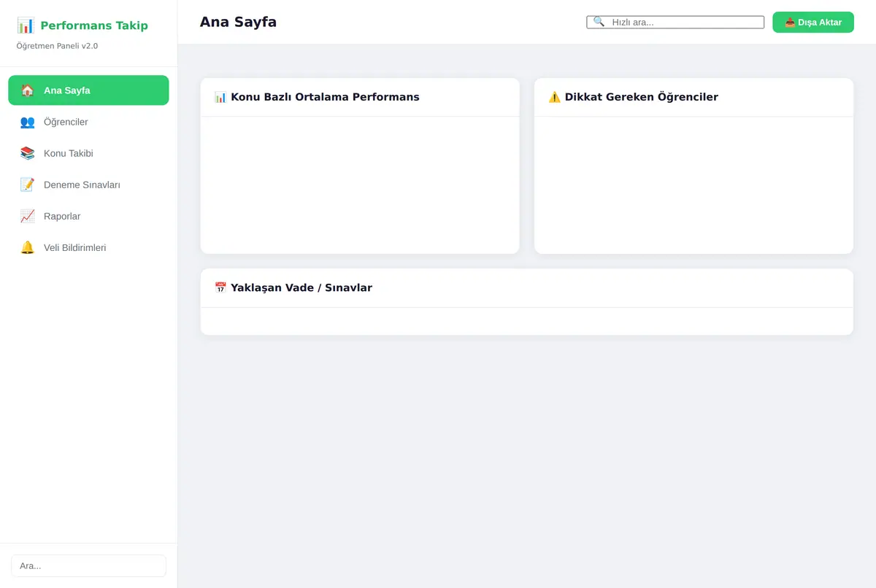Click the Dikkat Gereken Öğrenciler title
The height and width of the screenshot is (588, 876).
point(642,97)
